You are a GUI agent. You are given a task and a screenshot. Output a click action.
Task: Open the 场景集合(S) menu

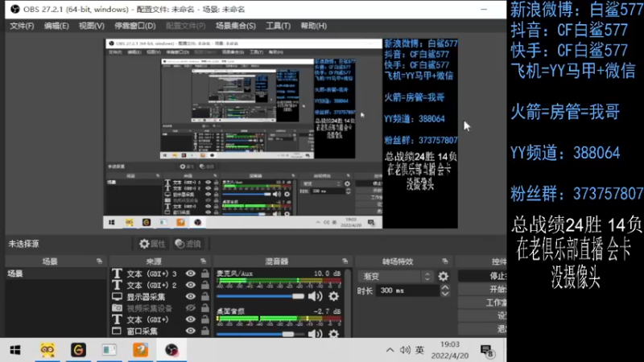click(x=235, y=26)
